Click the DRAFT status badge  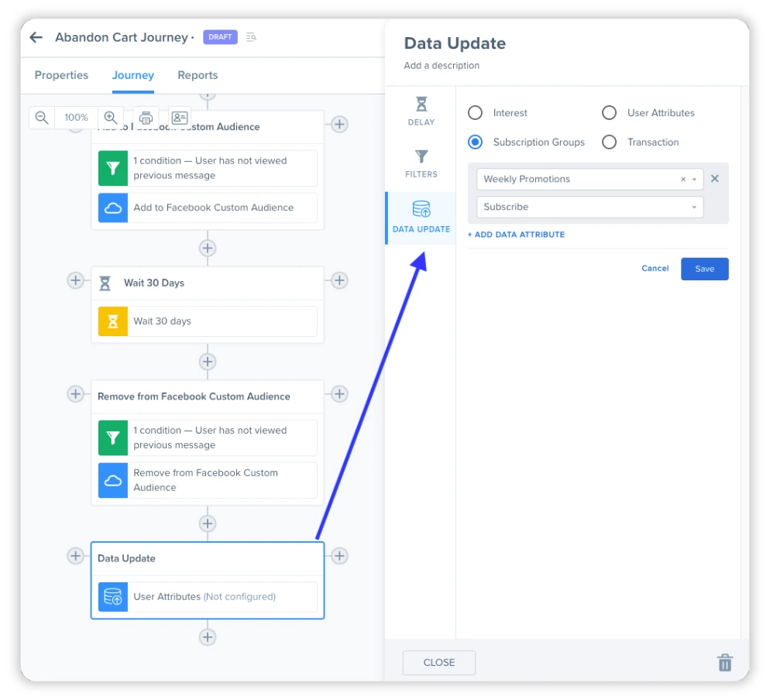coord(220,37)
